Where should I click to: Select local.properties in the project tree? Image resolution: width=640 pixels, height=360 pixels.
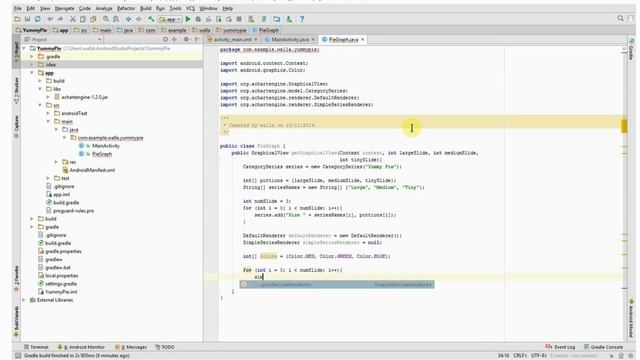tap(61, 276)
